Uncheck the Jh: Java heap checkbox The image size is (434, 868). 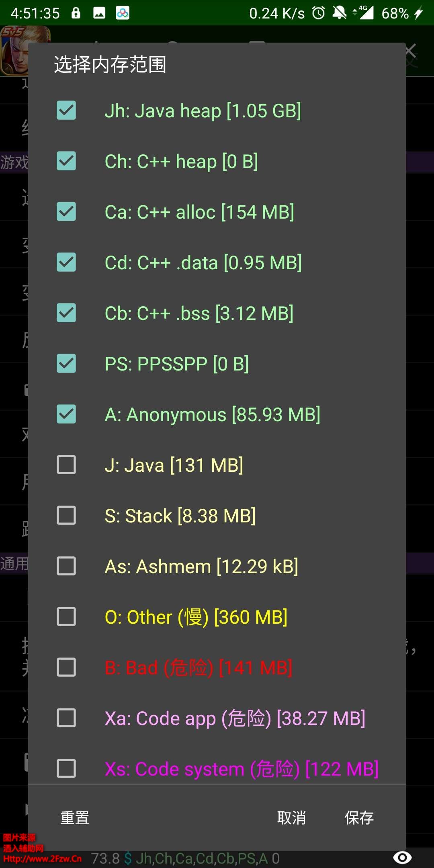click(x=66, y=111)
